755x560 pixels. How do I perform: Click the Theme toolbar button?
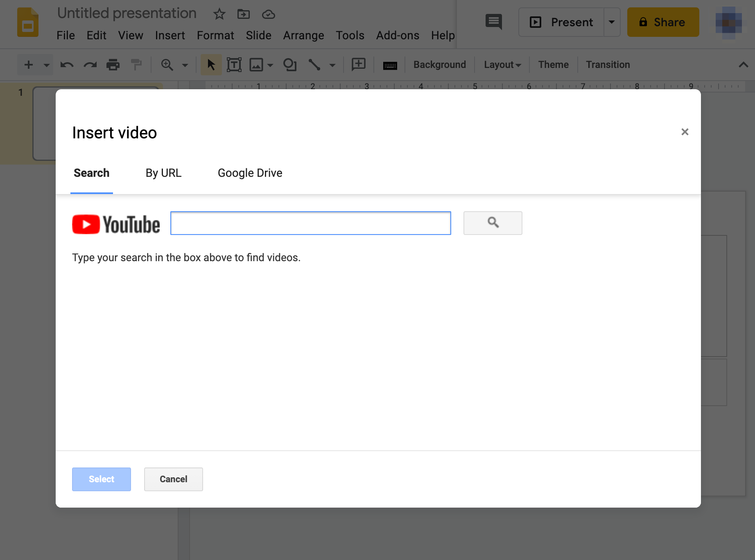click(x=554, y=65)
